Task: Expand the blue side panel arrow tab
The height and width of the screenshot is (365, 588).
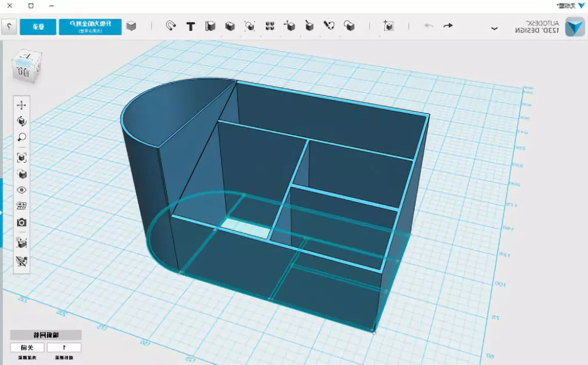Action: pos(1,212)
